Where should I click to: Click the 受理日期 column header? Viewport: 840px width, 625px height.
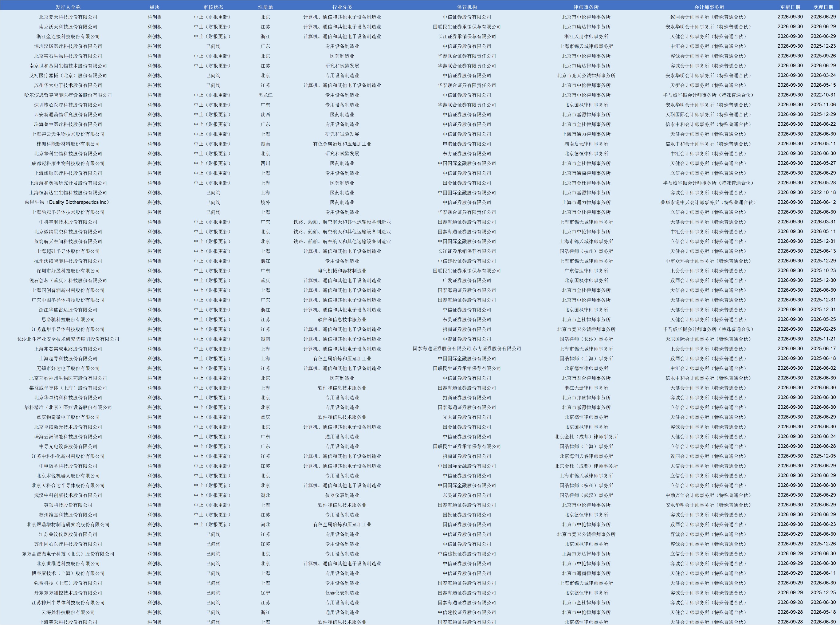(x=823, y=7)
